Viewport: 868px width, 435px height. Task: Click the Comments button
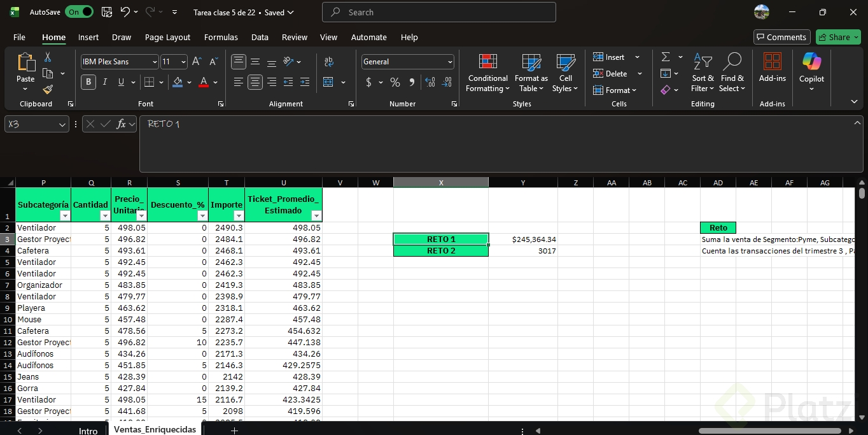[781, 38]
